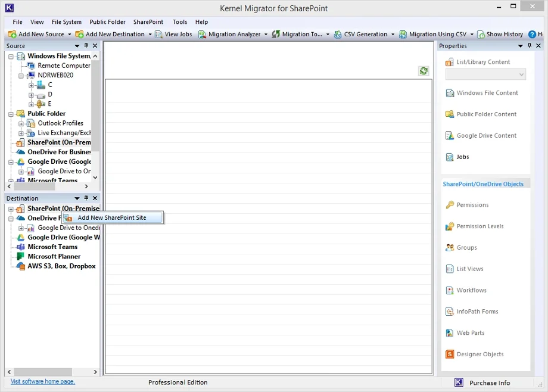548x392 pixels.
Task: Open the Add New Destination dropdown arrow
Action: (150, 35)
